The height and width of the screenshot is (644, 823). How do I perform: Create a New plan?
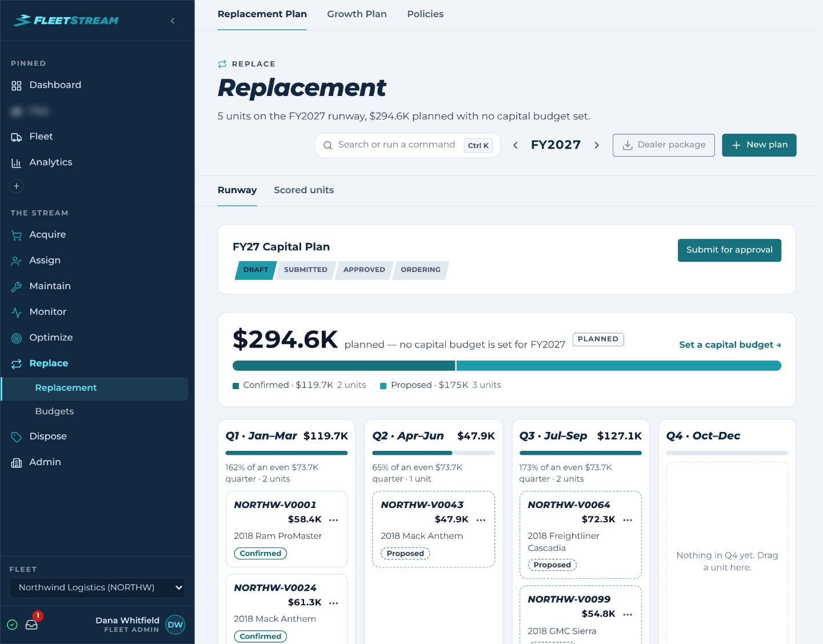coord(759,145)
